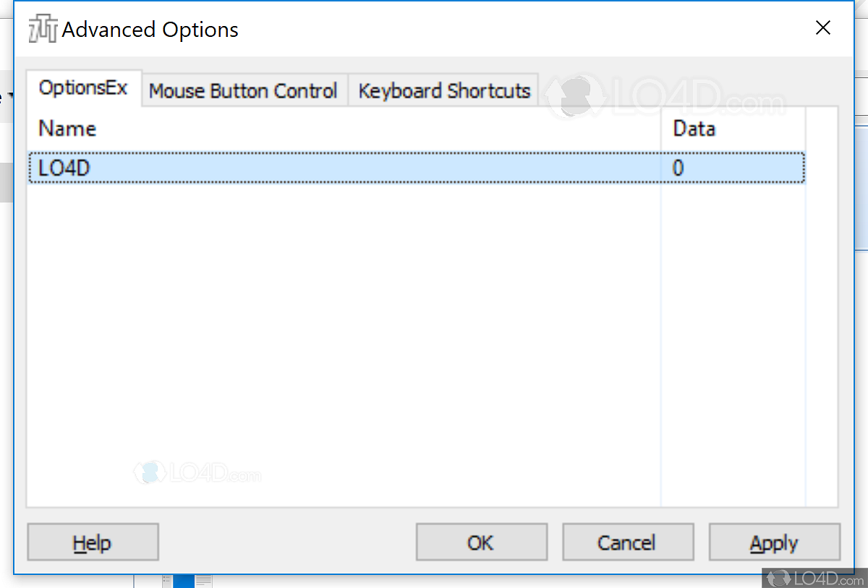Click the blue application icon in the taskbar
Screen dimensions: 868x588
tap(183, 580)
